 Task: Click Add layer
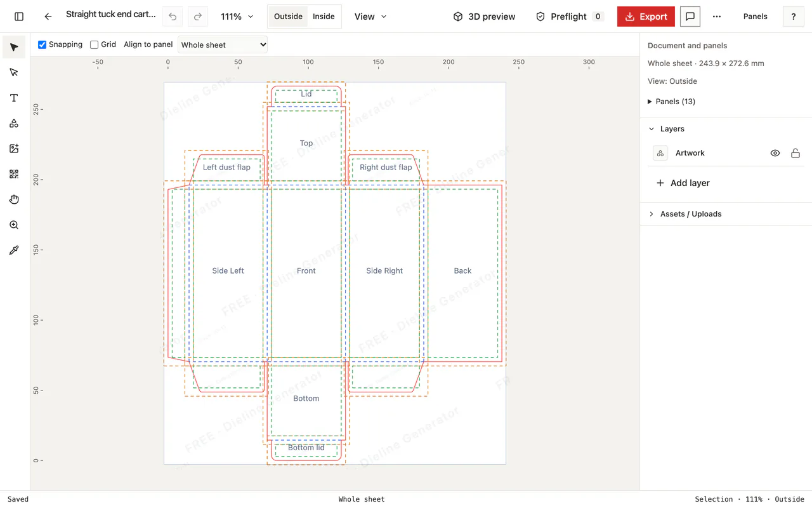point(683,183)
